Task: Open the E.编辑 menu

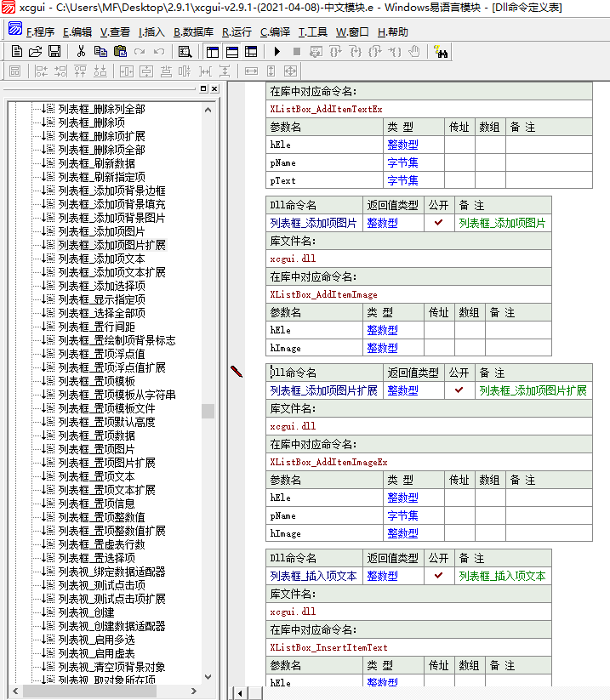Action: [77, 32]
